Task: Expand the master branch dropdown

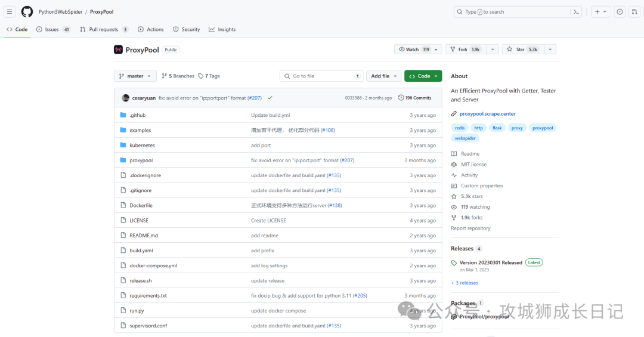Action: 135,76
